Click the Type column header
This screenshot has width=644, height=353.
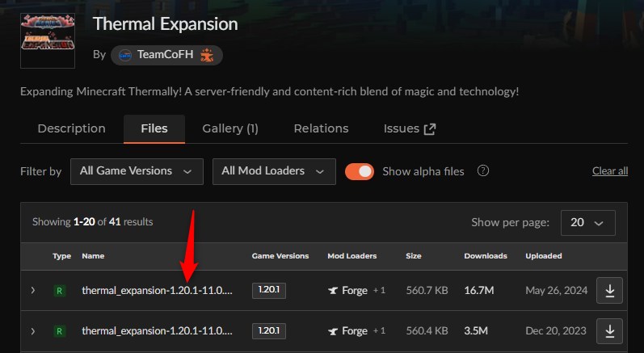[x=61, y=256]
